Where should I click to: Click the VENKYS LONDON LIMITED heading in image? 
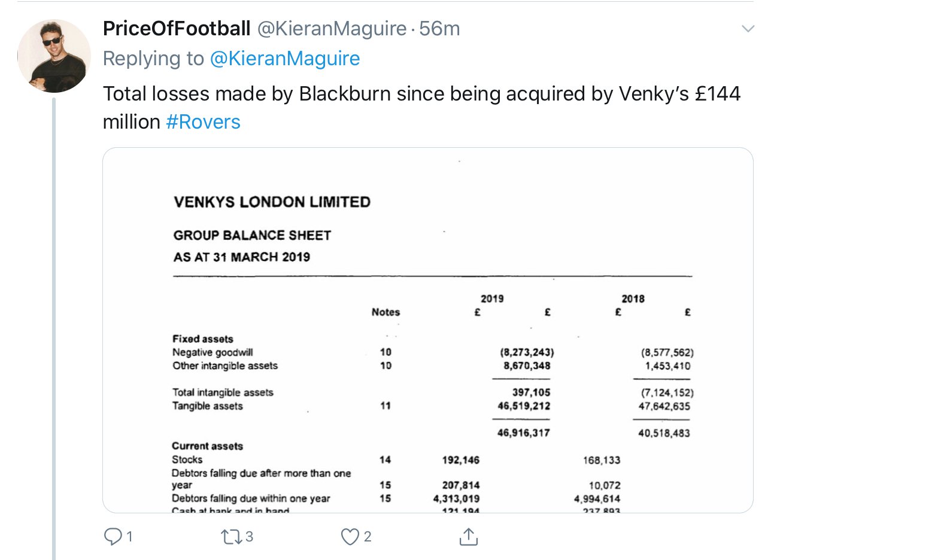pos(272,202)
